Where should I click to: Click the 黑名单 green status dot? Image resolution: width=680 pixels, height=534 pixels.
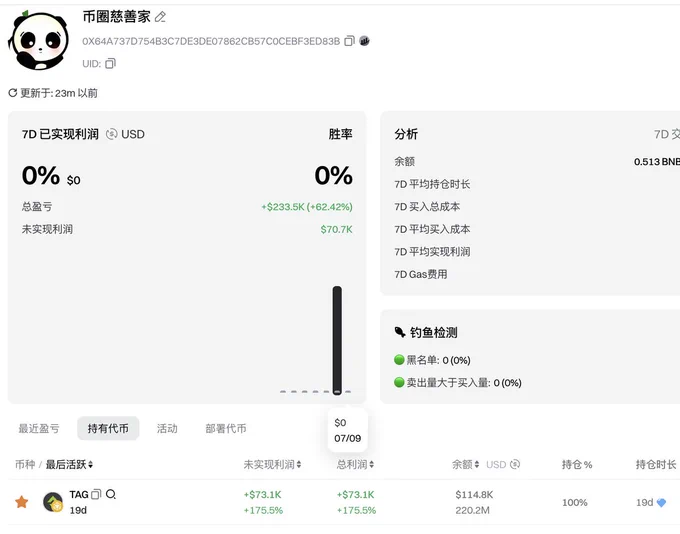click(399, 360)
